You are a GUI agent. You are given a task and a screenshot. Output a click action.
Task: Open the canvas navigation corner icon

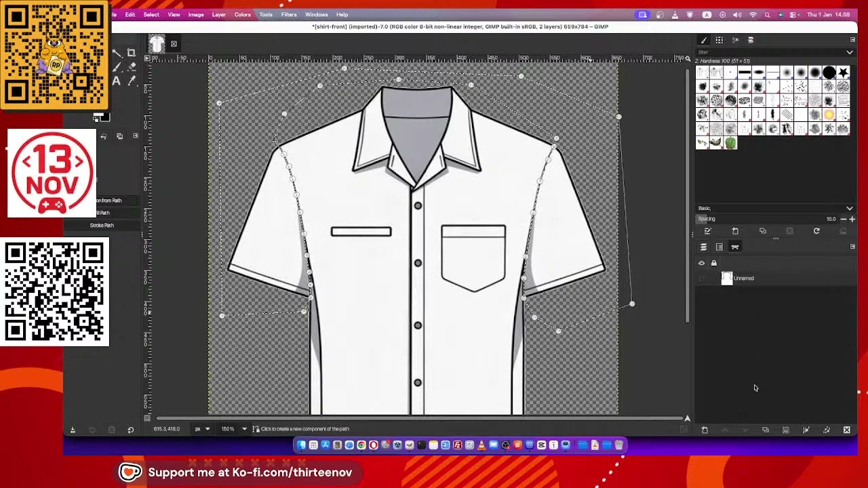coord(687,418)
